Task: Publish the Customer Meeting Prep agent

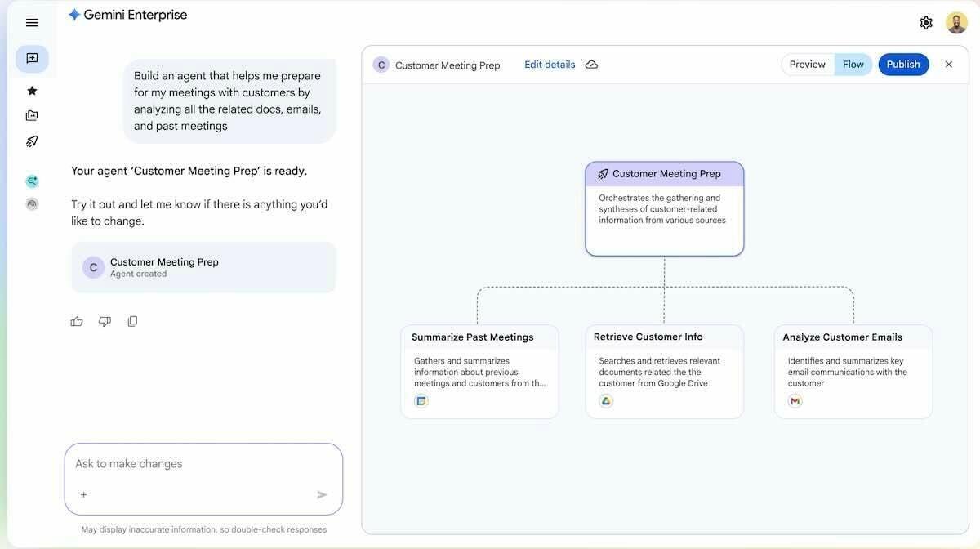Action: pos(903,65)
